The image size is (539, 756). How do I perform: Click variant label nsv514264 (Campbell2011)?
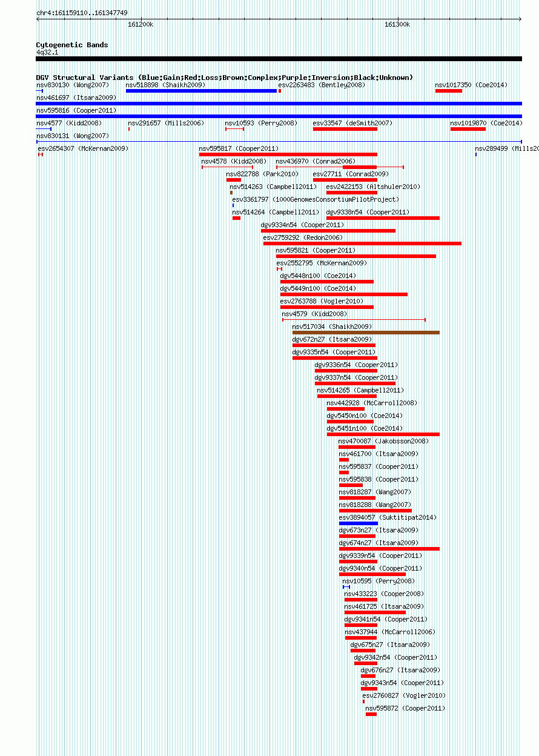click(276, 212)
